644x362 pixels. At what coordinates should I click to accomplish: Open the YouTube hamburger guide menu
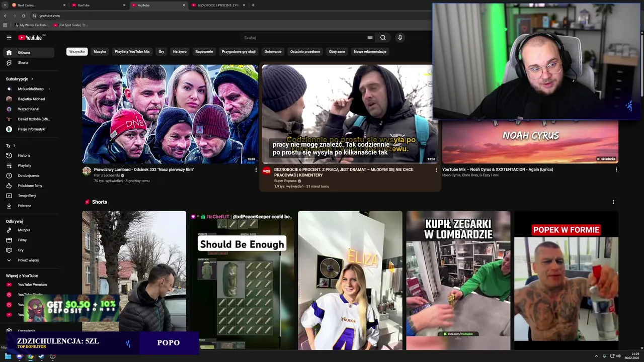(9, 38)
